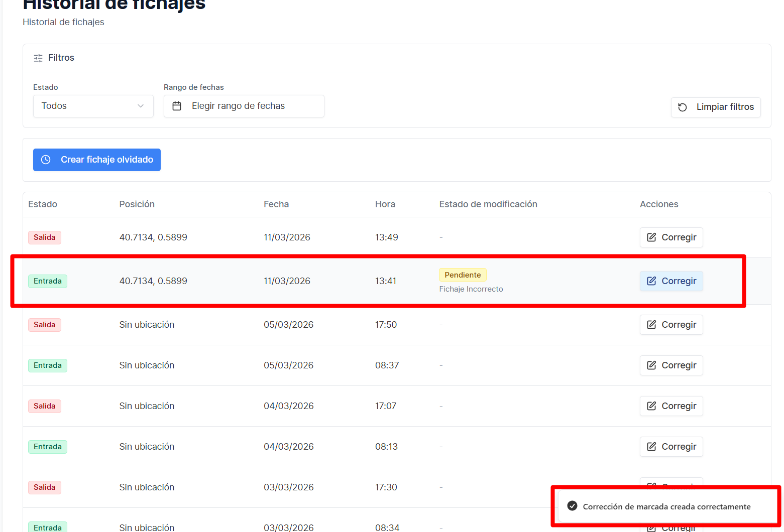This screenshot has height=532, width=784.
Task: Click the reset arrow icon in Limpiar filtros
Action: click(x=683, y=107)
